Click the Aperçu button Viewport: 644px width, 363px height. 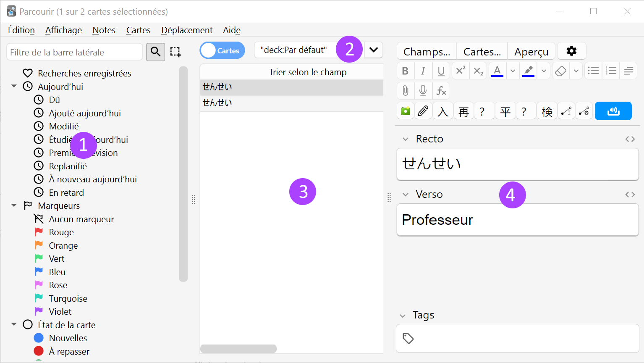pyautogui.click(x=531, y=51)
